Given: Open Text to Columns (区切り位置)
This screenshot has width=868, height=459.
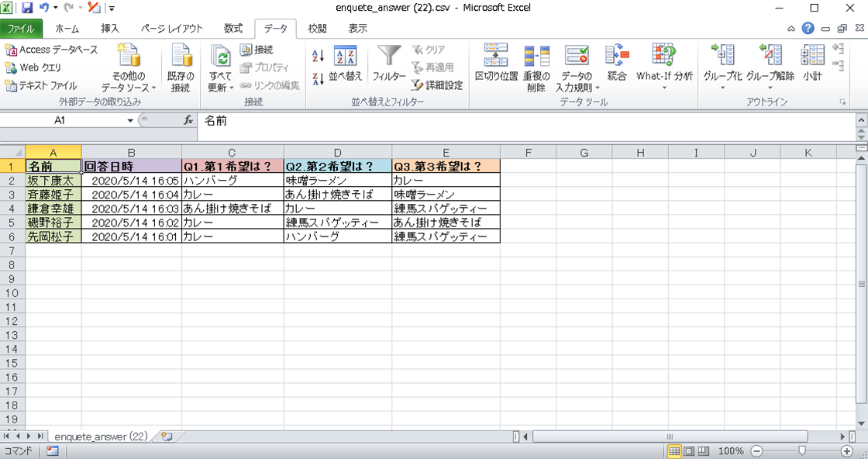Looking at the screenshot, I should click(496, 57).
